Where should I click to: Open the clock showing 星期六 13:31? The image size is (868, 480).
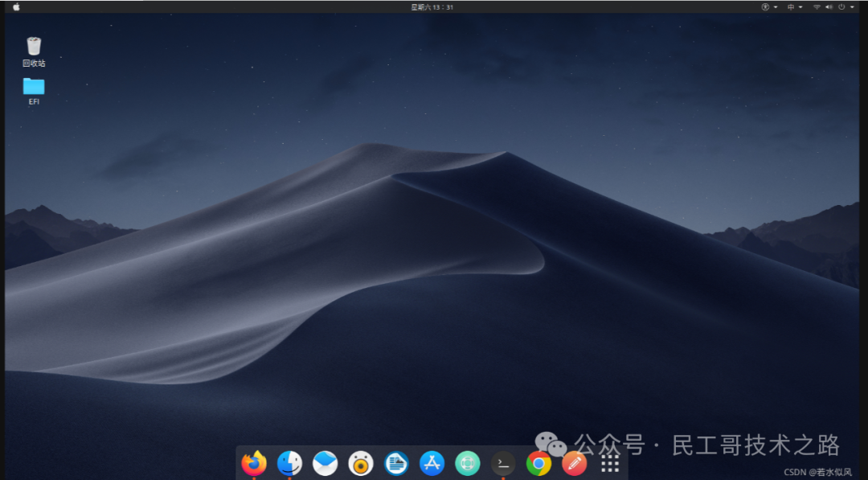click(432, 7)
